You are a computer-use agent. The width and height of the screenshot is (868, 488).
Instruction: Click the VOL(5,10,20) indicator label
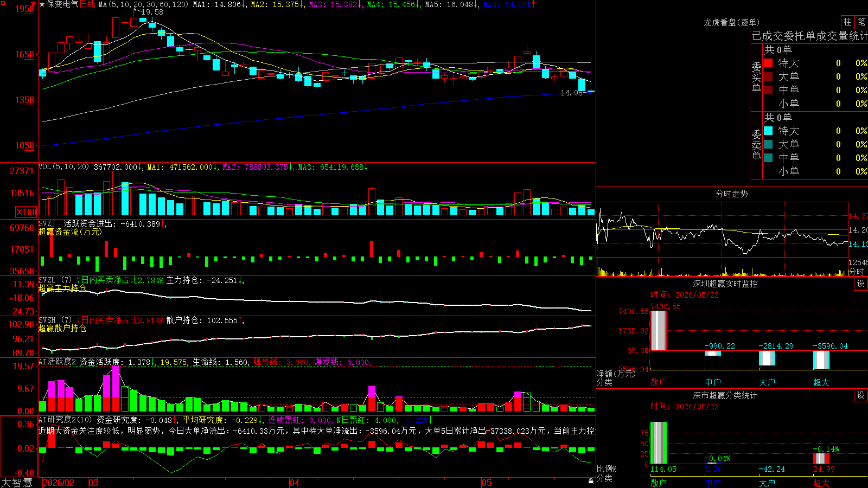pyautogui.click(x=63, y=167)
